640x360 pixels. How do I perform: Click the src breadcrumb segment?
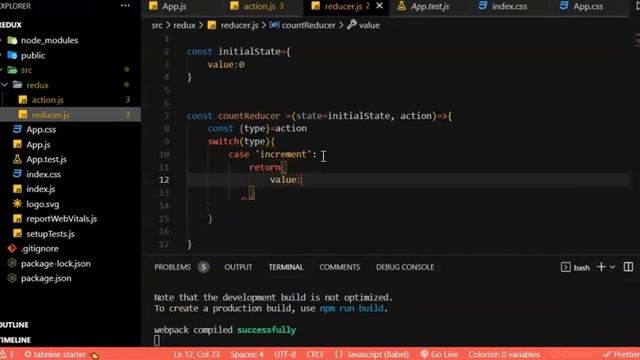[x=157, y=25]
